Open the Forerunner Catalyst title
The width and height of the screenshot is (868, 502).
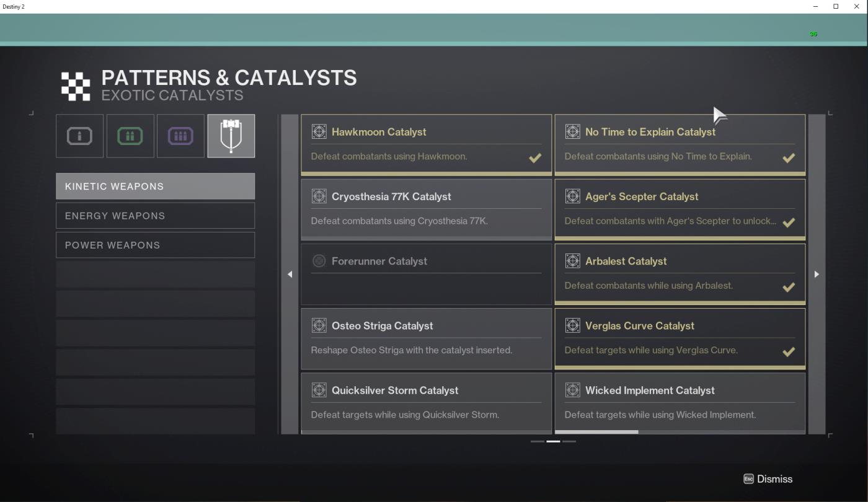tap(379, 261)
